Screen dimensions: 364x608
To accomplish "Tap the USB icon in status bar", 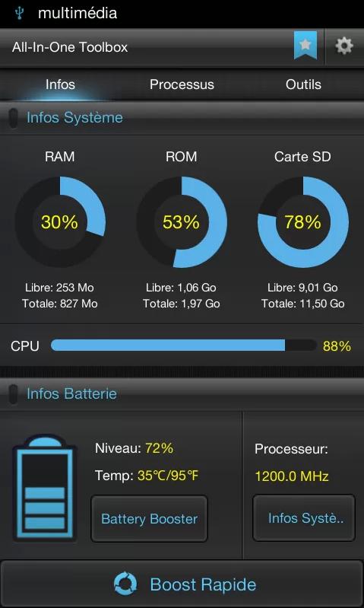I will (19, 13).
